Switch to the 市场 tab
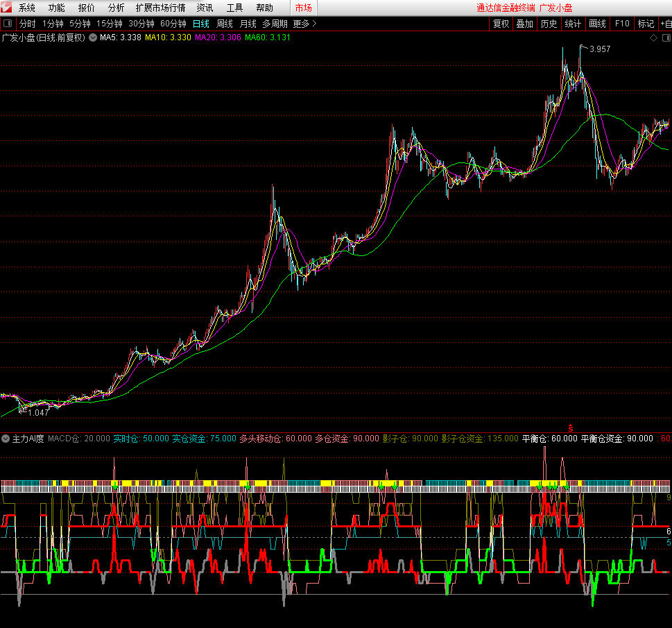 tap(304, 8)
